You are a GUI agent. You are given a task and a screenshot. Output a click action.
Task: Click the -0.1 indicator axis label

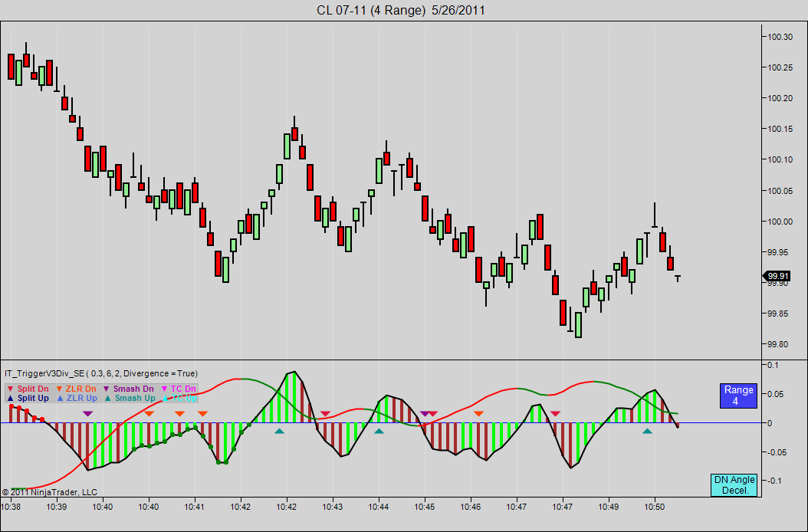coord(776,481)
